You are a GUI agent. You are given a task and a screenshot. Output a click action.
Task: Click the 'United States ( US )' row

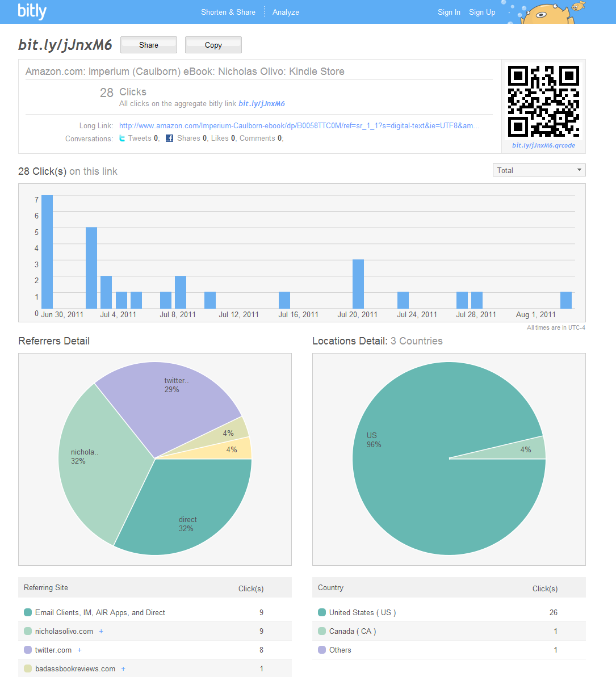(x=449, y=612)
